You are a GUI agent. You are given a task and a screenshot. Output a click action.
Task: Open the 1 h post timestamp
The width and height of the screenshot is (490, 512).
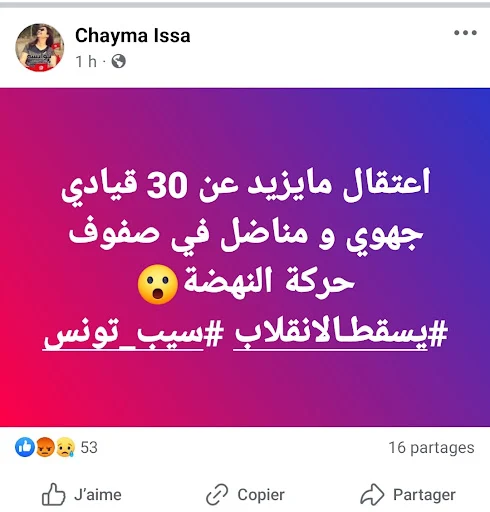click(x=86, y=62)
